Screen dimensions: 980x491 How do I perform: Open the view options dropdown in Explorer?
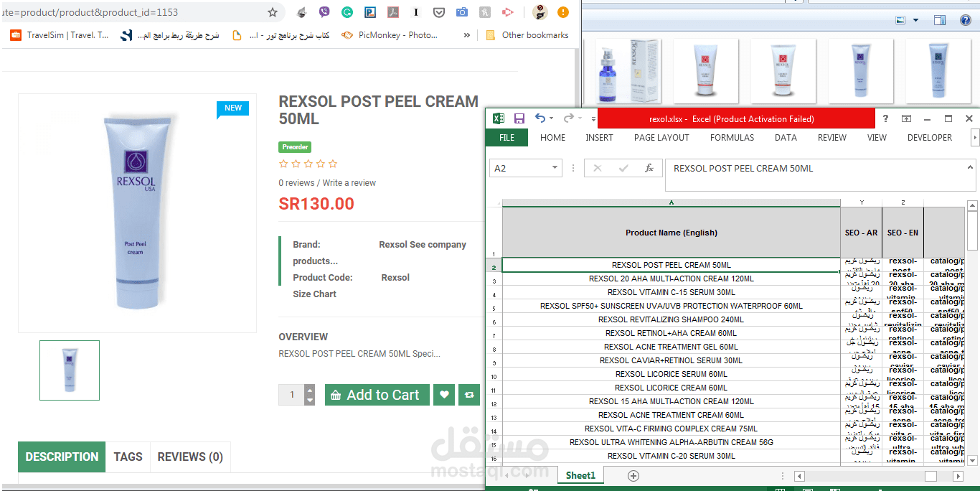(915, 20)
